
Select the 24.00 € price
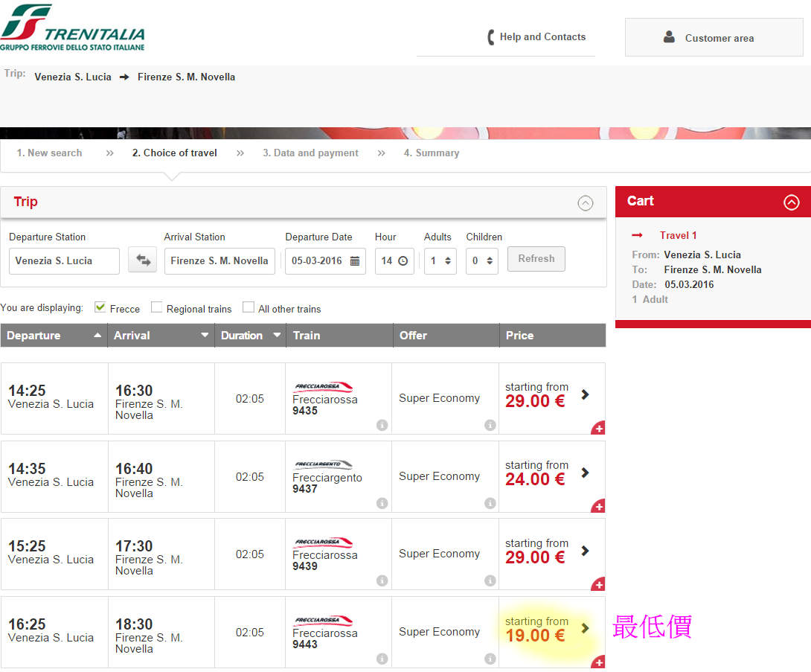(535, 479)
